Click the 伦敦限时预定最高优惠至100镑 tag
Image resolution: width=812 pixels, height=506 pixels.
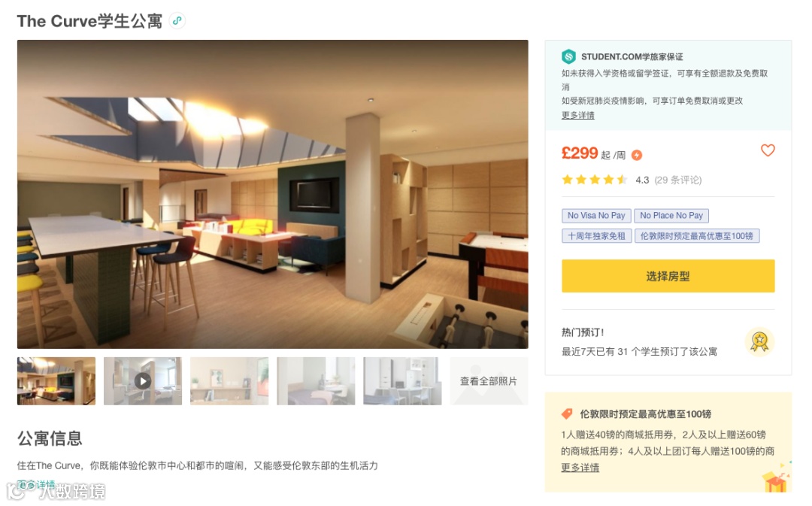coord(696,236)
